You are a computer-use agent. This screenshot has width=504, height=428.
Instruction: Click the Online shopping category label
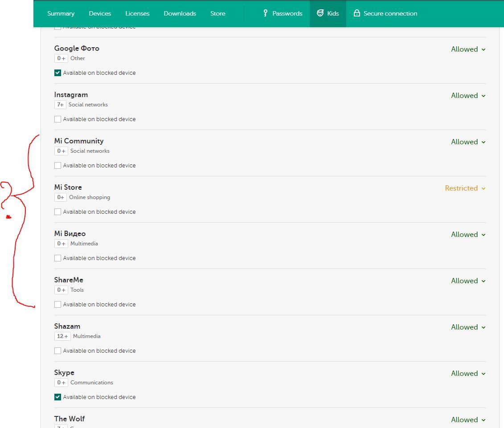pyautogui.click(x=90, y=197)
